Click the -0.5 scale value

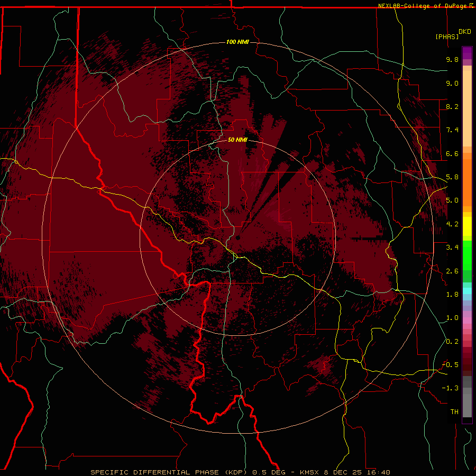coord(450,365)
